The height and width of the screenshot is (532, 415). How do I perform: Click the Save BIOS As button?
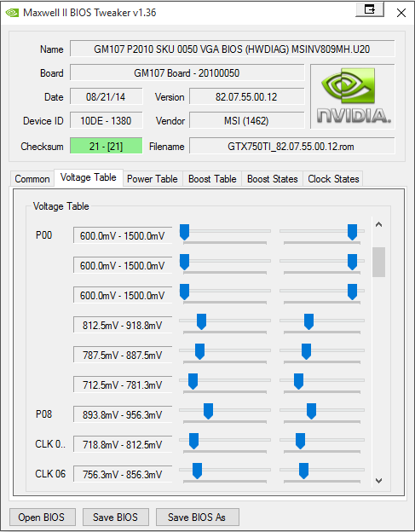tap(197, 517)
